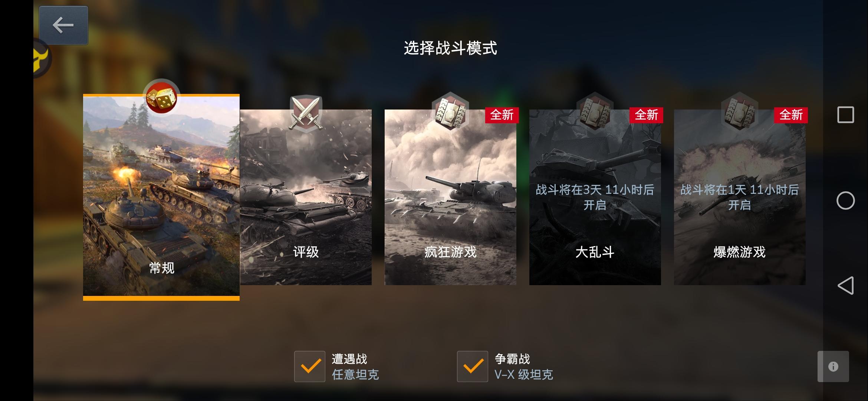
Task: Click the tank emblem above 疯狂游戏
Action: tap(450, 111)
